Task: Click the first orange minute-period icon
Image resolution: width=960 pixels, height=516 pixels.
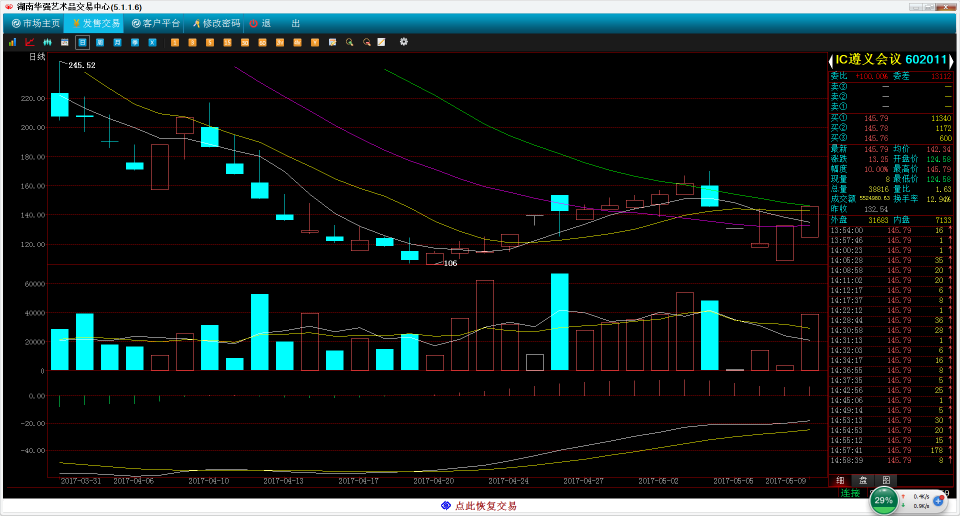Action: point(175,42)
